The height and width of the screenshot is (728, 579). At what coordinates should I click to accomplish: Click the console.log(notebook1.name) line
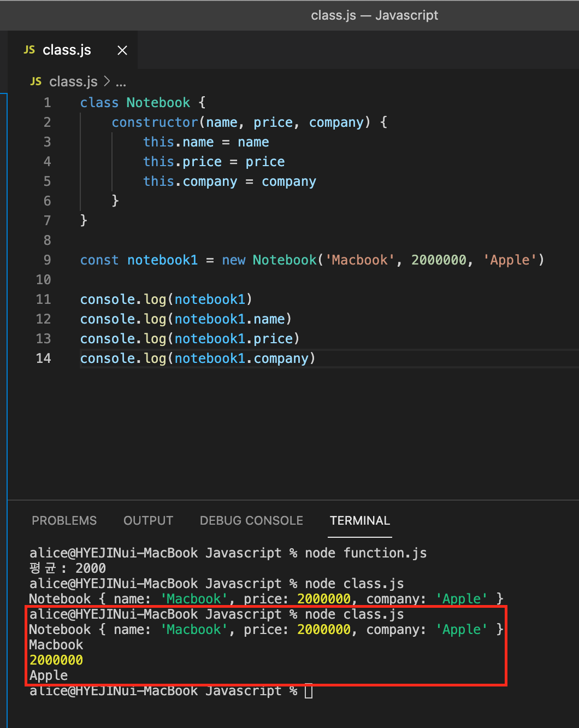coord(186,319)
